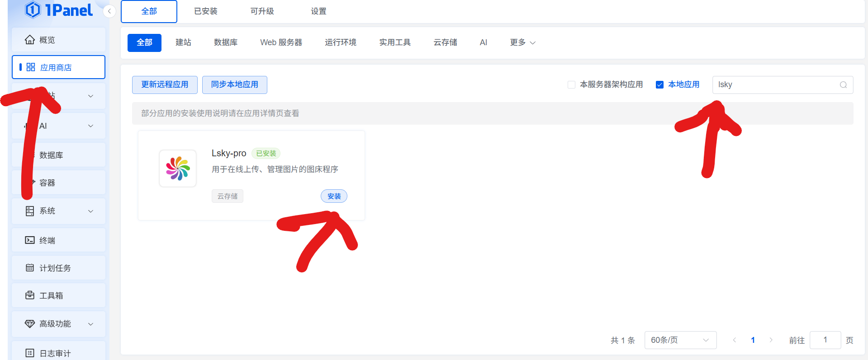Click the Lsky-pro app logo

(178, 168)
